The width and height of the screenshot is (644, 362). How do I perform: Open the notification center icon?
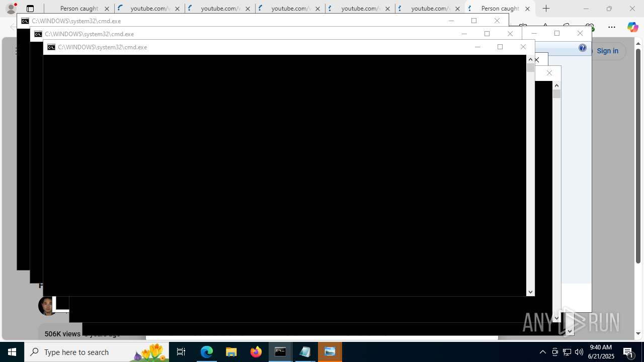click(x=629, y=352)
